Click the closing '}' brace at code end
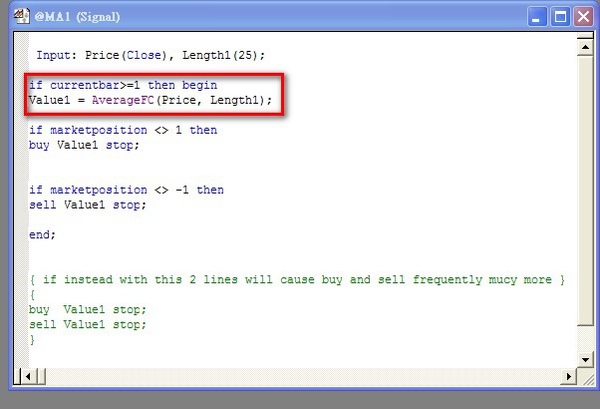 pyautogui.click(x=33, y=339)
